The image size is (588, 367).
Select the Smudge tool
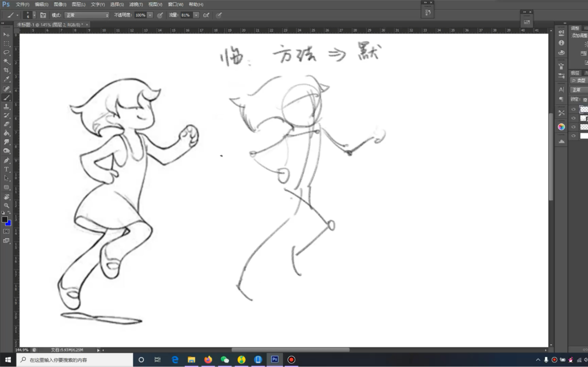click(6, 142)
